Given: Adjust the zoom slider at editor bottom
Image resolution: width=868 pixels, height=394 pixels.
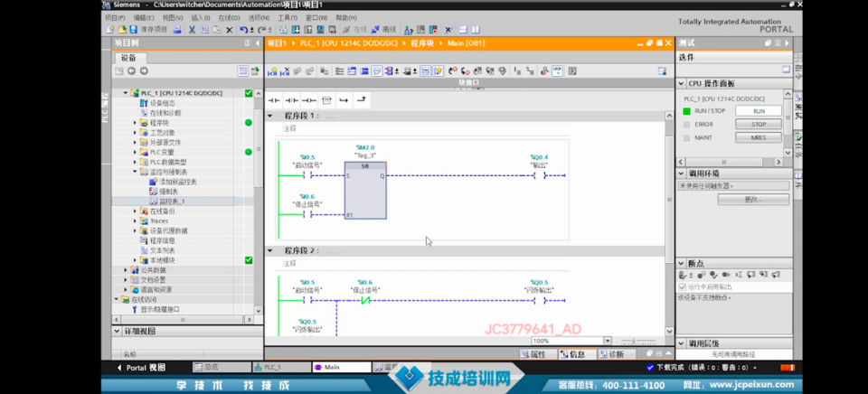Looking at the screenshot, I should coord(634,341).
